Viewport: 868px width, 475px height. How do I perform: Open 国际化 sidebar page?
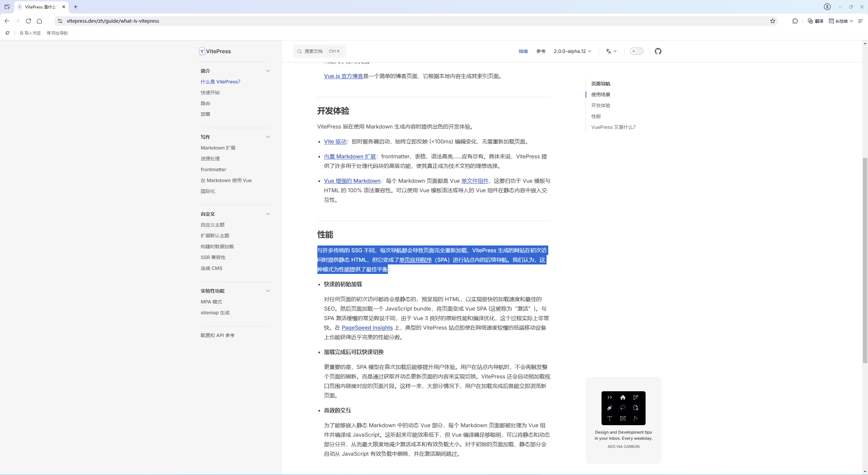tap(208, 191)
